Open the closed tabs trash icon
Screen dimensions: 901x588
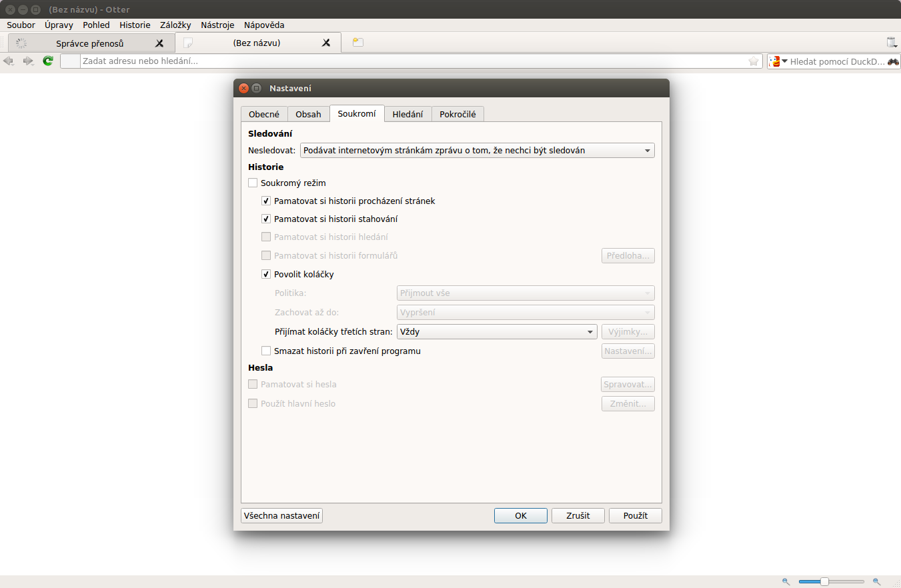pos(892,43)
